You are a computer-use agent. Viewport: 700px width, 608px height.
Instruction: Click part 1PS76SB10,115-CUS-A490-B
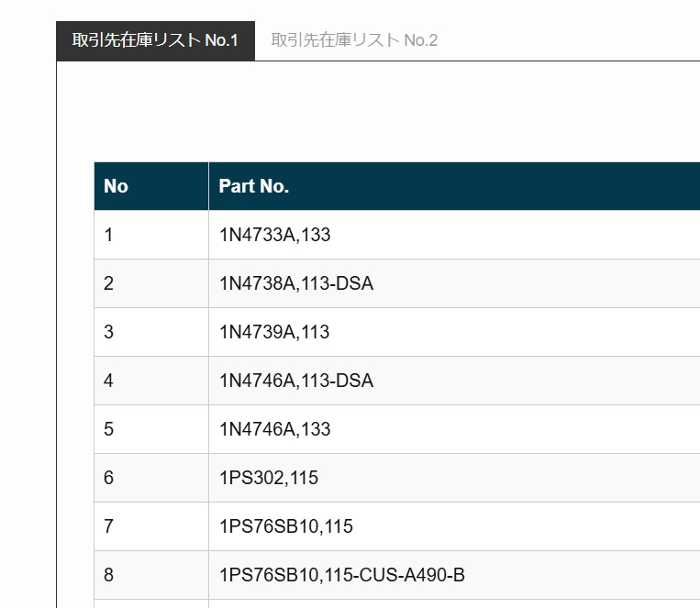click(341, 575)
